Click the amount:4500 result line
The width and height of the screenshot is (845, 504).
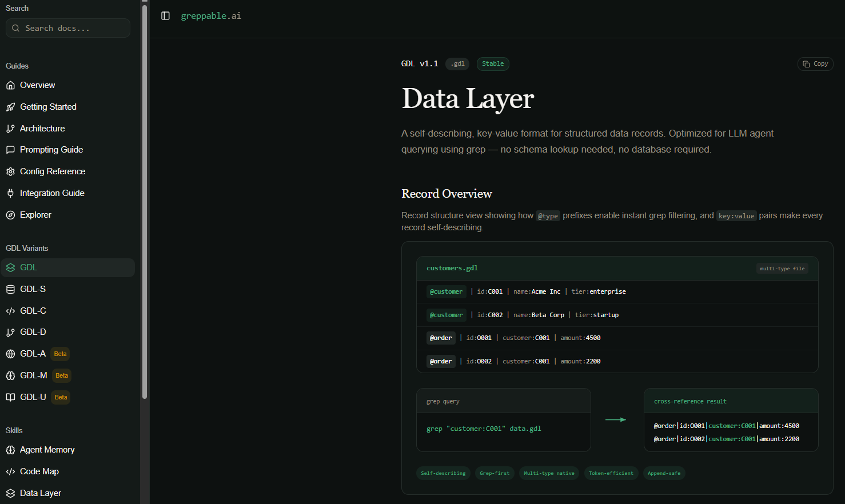tap(727, 426)
